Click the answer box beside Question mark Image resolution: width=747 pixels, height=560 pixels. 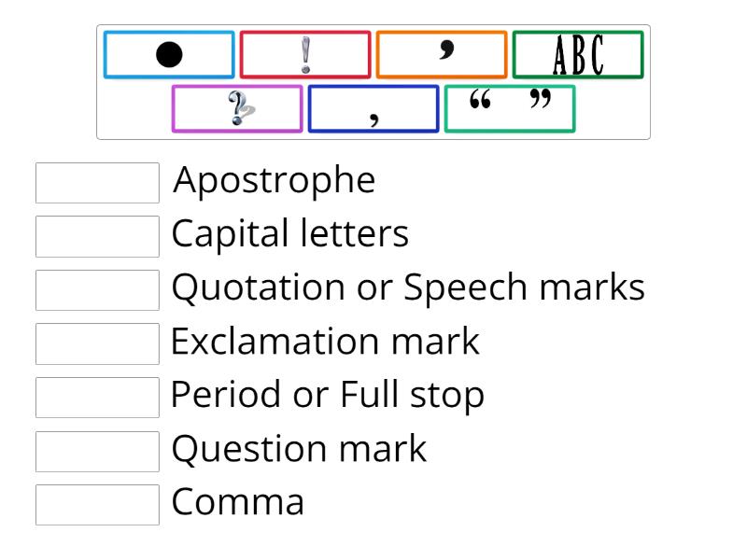pyautogui.click(x=97, y=451)
